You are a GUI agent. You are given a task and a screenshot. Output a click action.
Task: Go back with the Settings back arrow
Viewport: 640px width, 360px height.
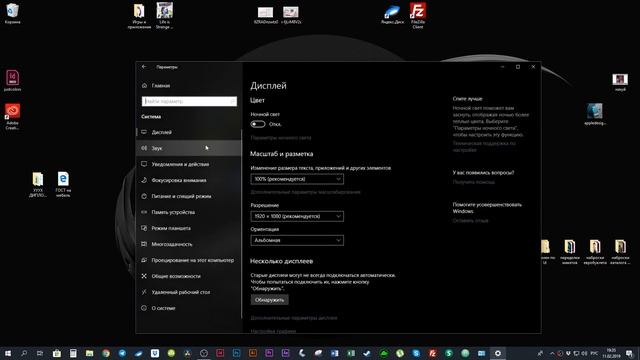tap(144, 67)
